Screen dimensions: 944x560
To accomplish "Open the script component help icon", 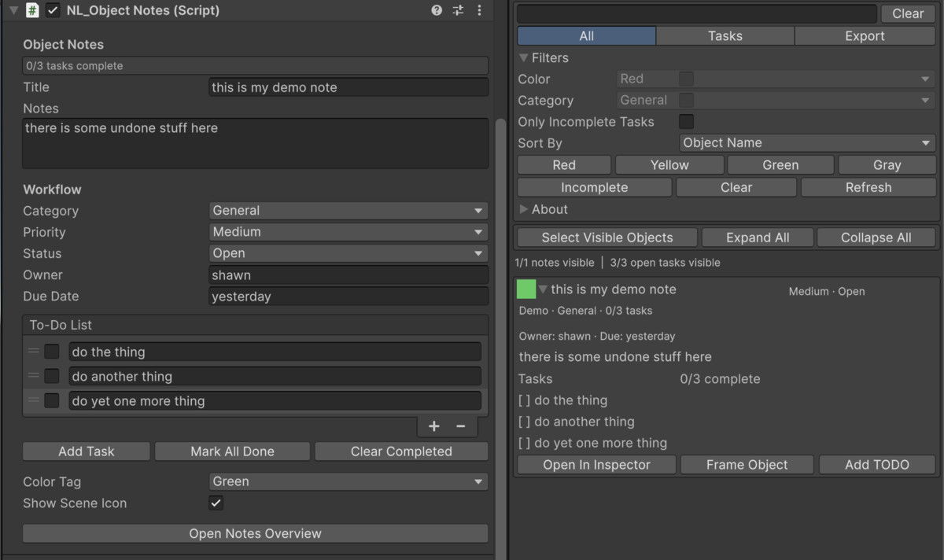I will click(x=437, y=10).
